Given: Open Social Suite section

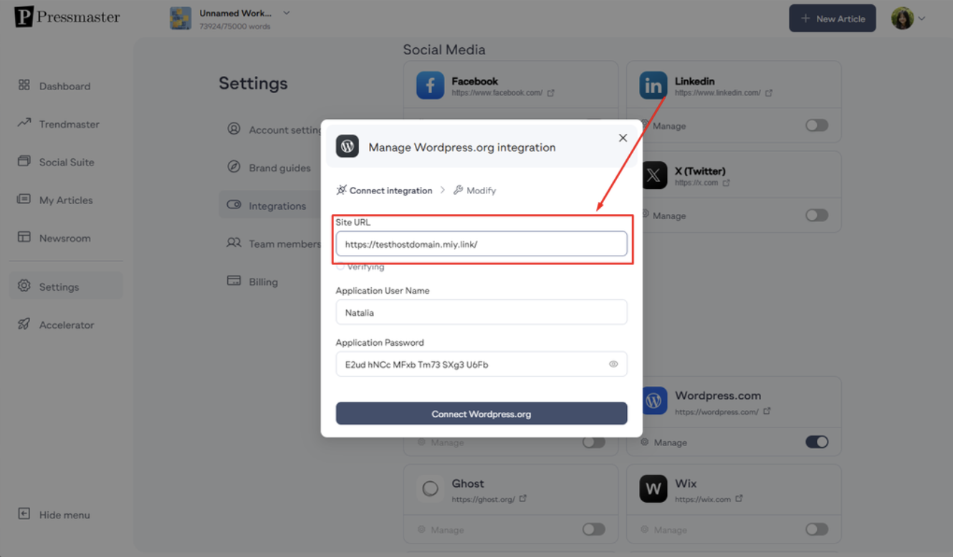Looking at the screenshot, I should [67, 162].
